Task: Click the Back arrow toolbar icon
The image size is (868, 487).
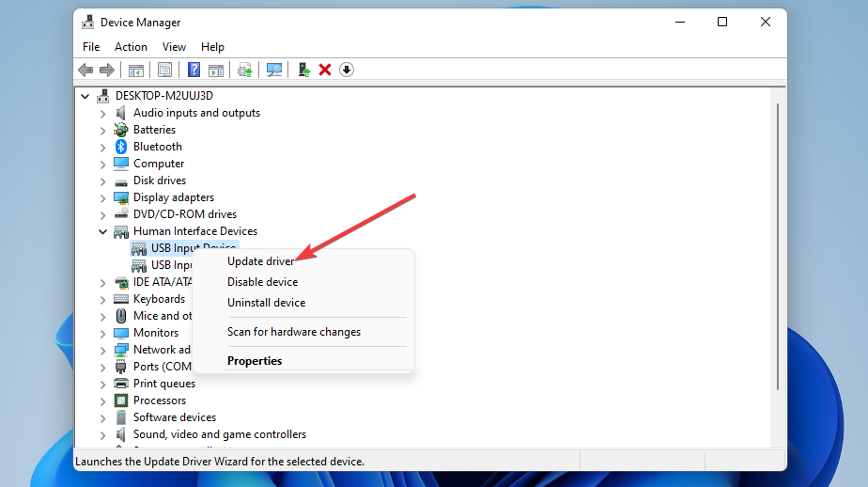Action: click(85, 70)
